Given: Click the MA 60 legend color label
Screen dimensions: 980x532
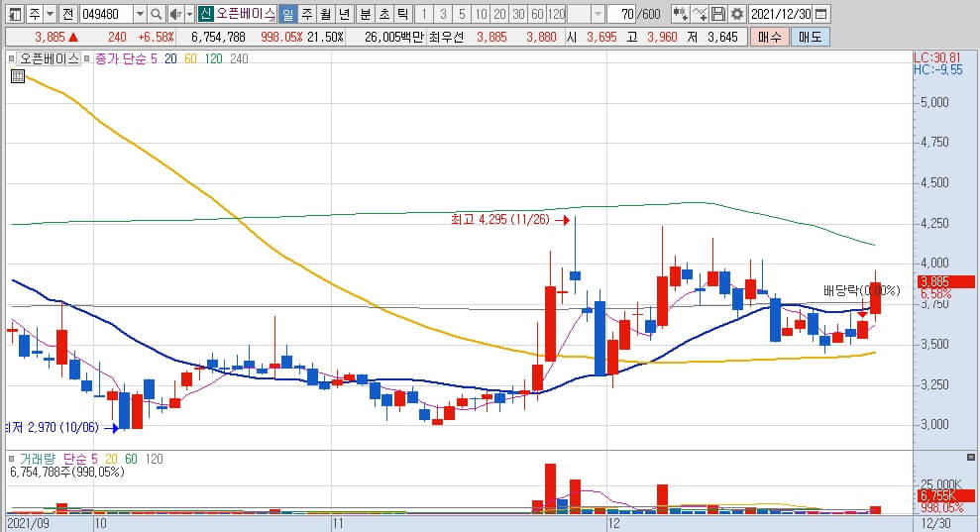Looking at the screenshot, I should pos(190,58).
